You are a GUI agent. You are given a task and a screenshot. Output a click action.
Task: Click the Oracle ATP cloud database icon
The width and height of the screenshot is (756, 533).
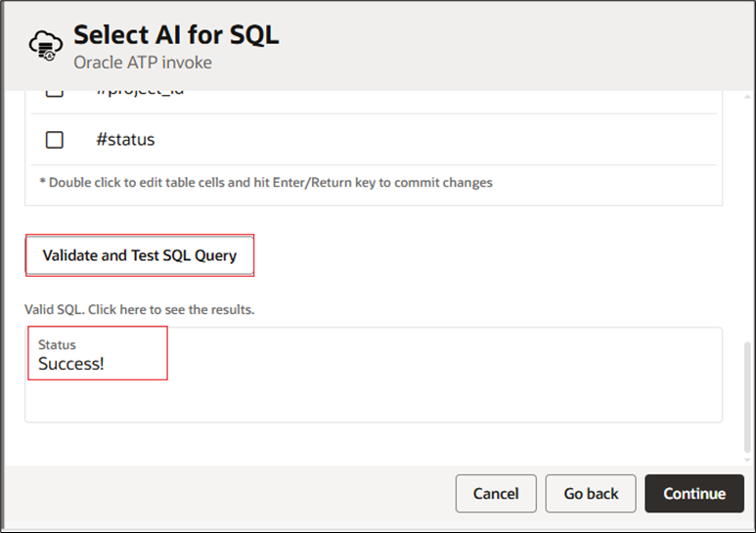pos(43,46)
